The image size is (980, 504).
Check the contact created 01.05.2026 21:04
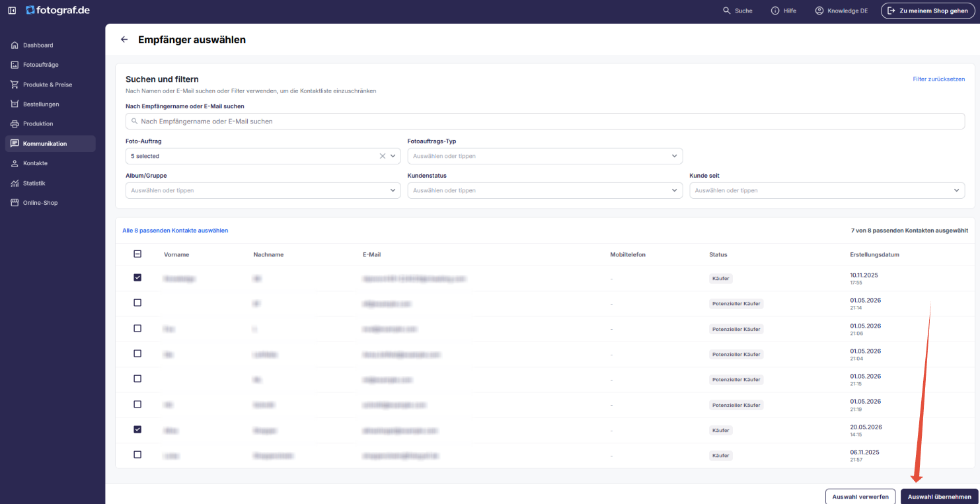[x=137, y=353]
